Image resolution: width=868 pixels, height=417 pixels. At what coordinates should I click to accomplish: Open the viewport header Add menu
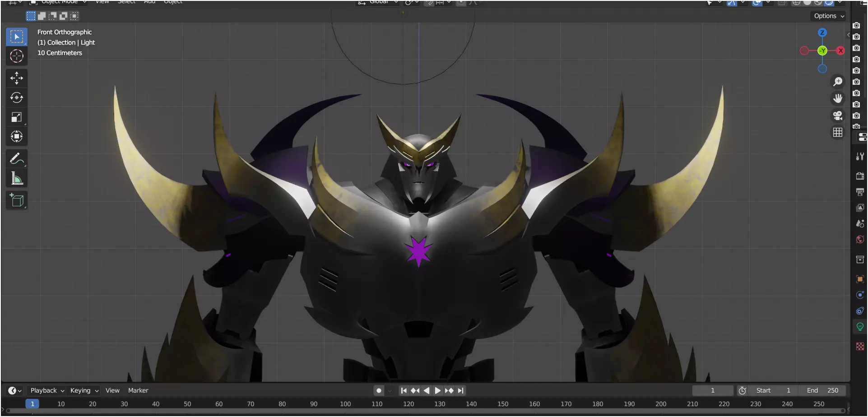tap(149, 2)
